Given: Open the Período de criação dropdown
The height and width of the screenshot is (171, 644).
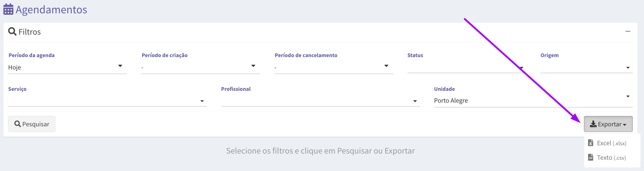Looking at the screenshot, I should coord(200,67).
